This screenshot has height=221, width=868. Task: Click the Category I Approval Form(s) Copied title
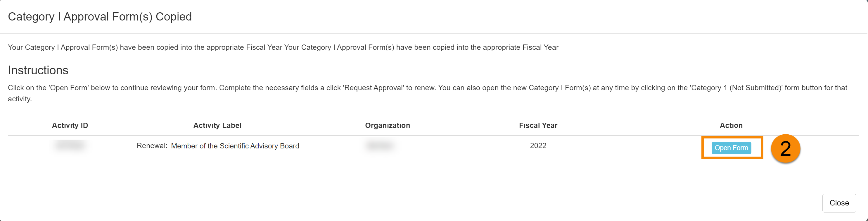pyautogui.click(x=100, y=16)
